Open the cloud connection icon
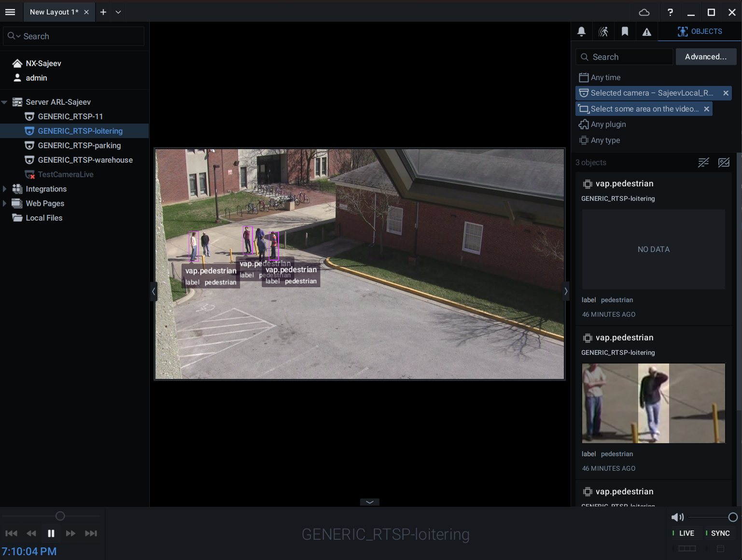742x560 pixels. pos(644,13)
